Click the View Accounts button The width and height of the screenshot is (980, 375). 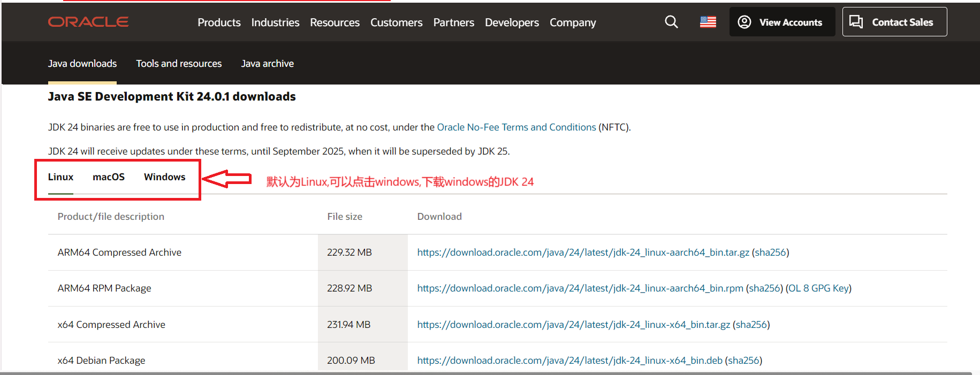[x=782, y=22]
